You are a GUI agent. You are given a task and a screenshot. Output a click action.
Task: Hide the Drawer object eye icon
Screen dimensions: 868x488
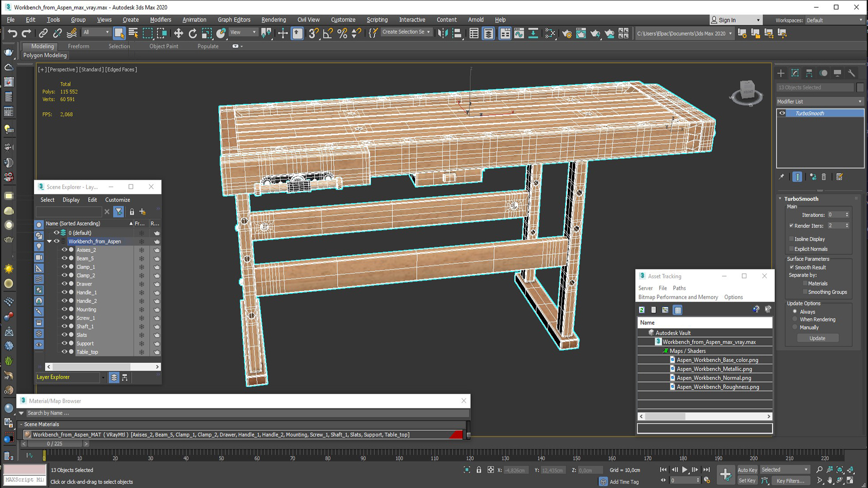tap(64, 284)
